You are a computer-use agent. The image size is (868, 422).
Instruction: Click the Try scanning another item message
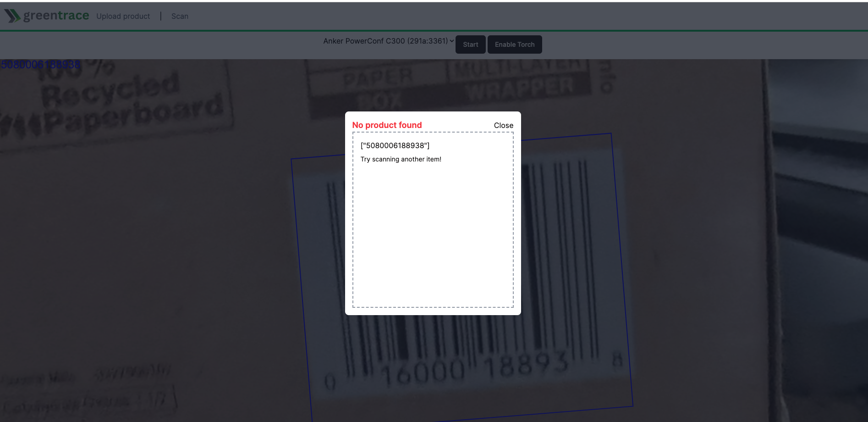click(x=401, y=159)
